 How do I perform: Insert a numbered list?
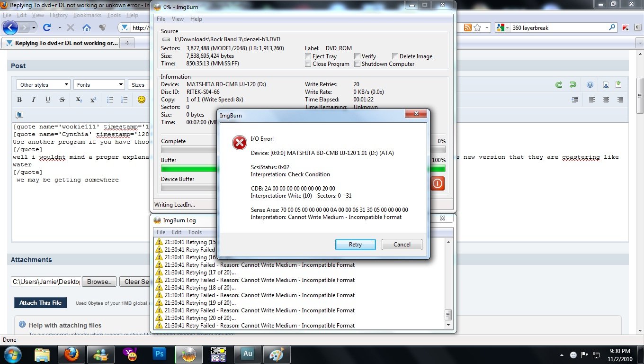pos(125,100)
